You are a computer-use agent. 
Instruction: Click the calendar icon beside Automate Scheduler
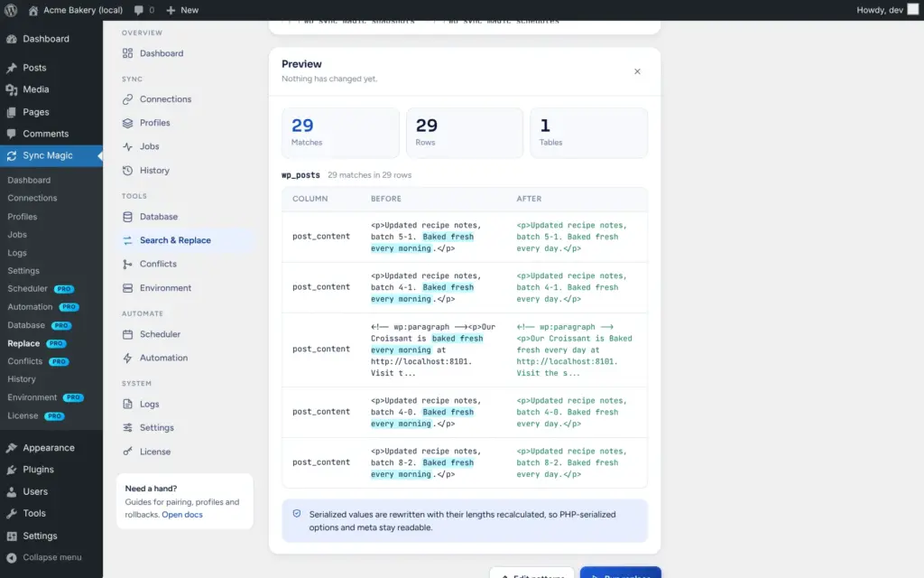(x=127, y=334)
